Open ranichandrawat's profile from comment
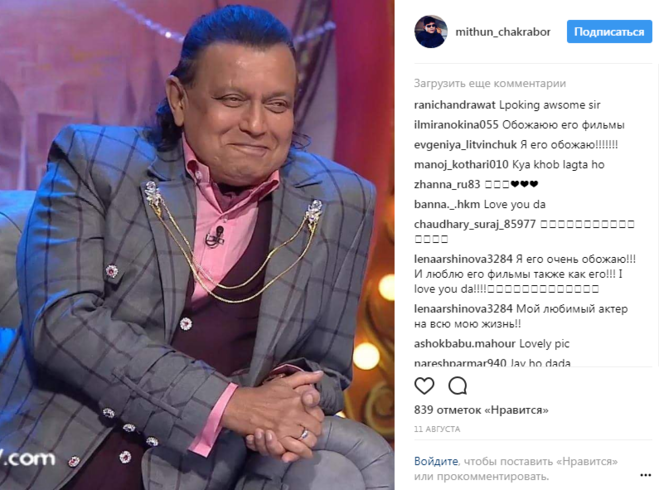 coord(454,105)
